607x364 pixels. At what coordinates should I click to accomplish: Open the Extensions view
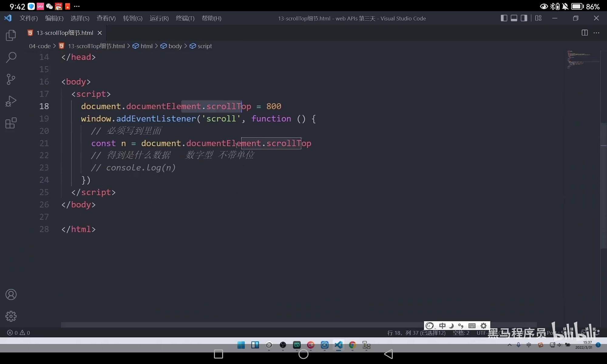(11, 123)
